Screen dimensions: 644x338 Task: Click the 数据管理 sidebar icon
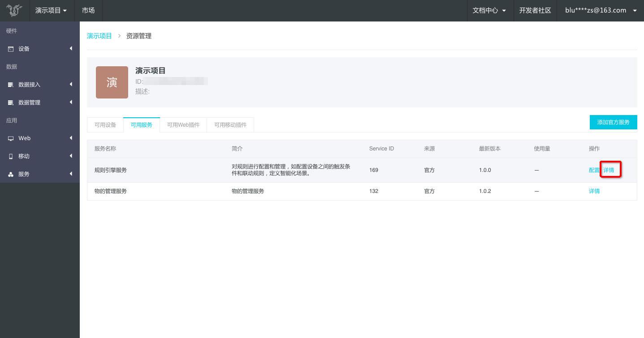pos(11,103)
